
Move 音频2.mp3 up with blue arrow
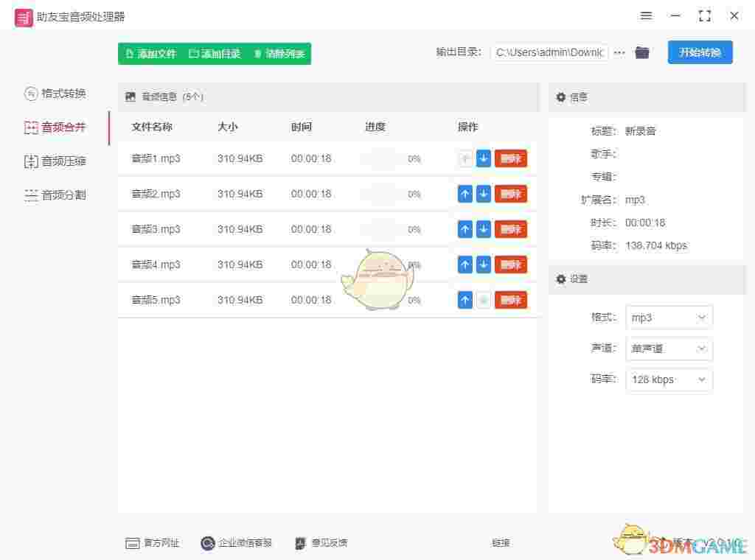(465, 194)
